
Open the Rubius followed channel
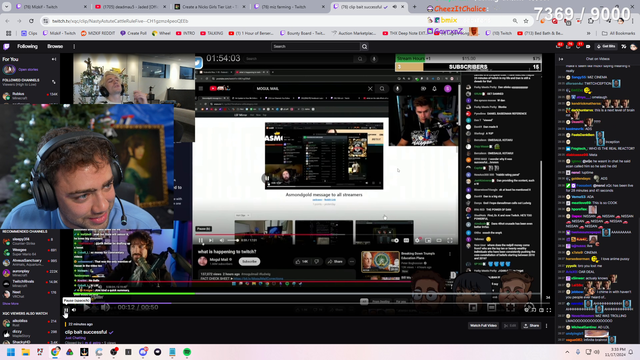(30, 96)
